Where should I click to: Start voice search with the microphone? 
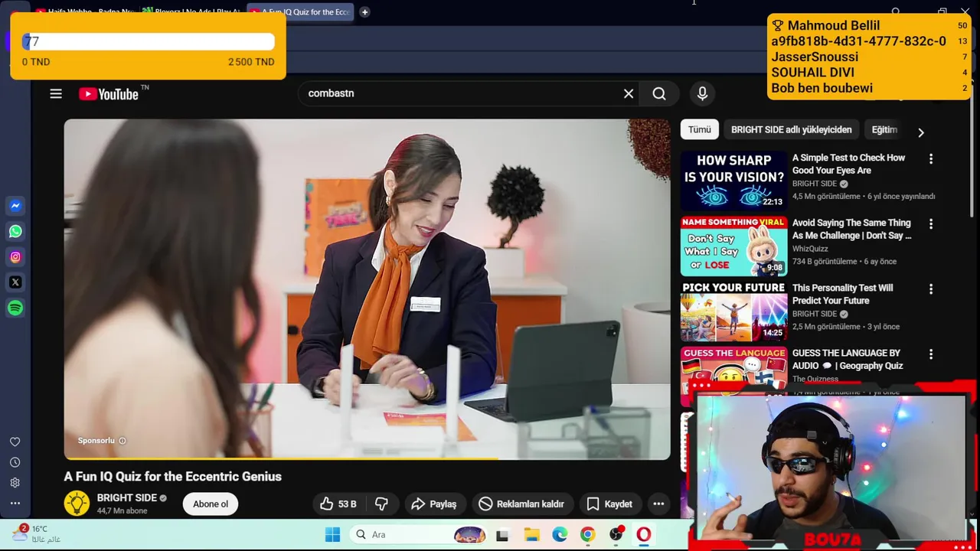tap(702, 93)
